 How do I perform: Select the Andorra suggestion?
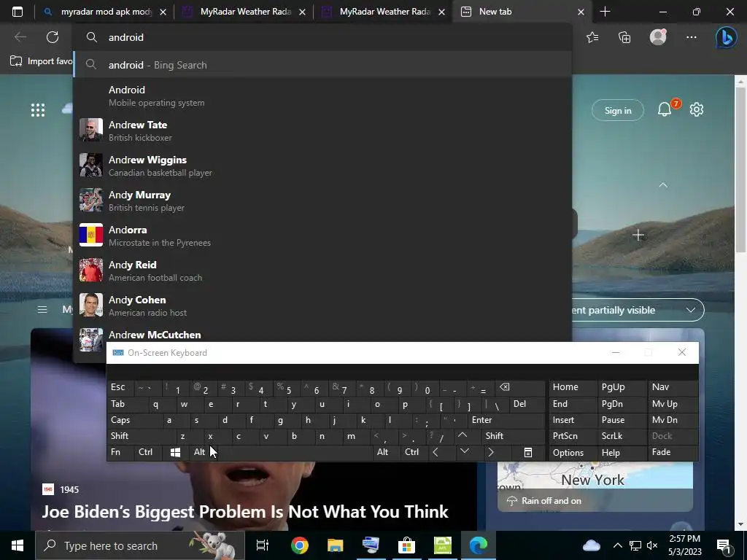[x=323, y=236]
